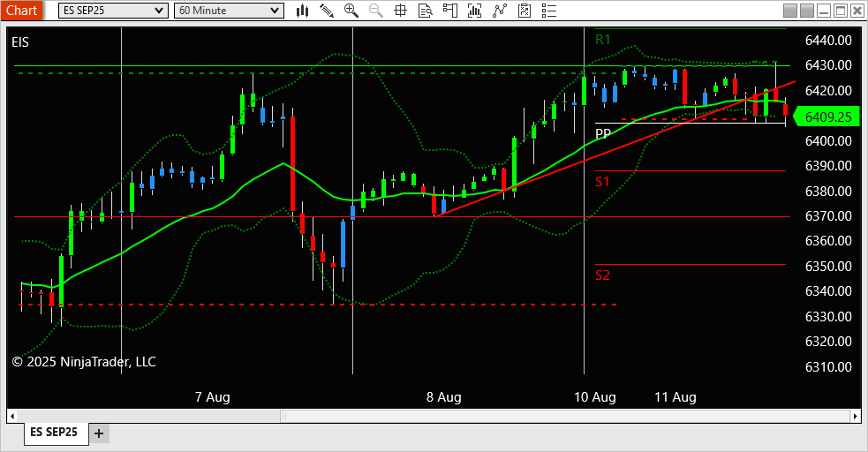
Task: Expand the 60 Minute interval dropdown
Action: point(229,11)
